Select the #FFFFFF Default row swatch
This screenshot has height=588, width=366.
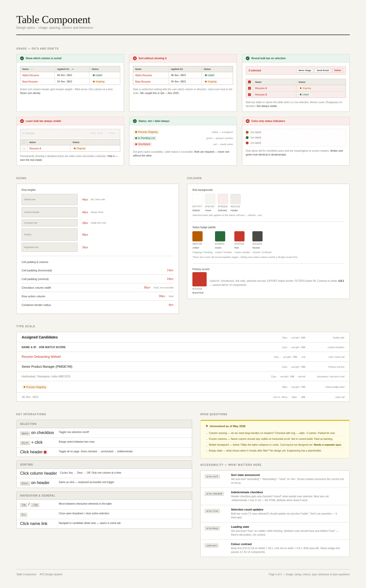(x=197, y=199)
